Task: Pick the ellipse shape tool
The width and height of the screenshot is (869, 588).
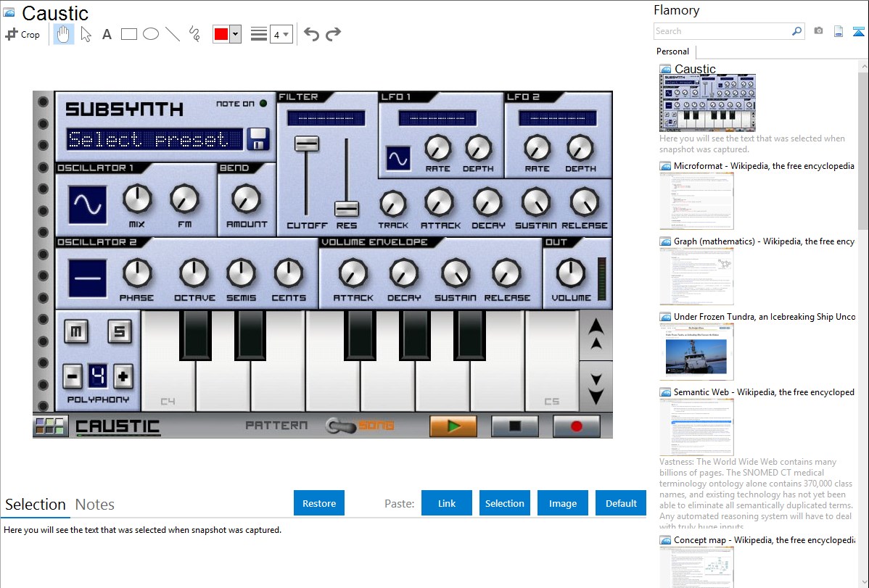Action: coord(151,34)
